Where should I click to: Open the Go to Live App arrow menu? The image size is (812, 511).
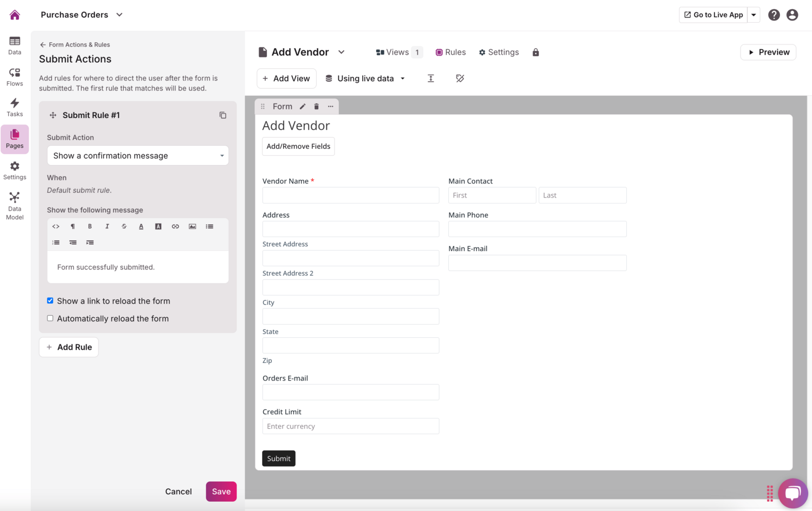click(x=754, y=15)
